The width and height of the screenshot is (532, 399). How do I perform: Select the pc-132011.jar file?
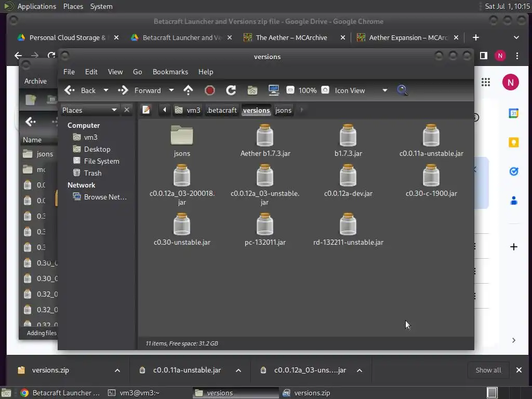[x=265, y=229]
